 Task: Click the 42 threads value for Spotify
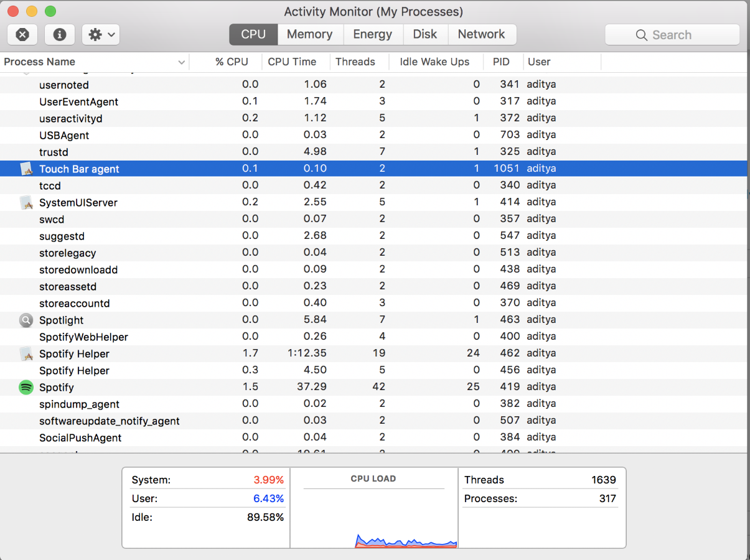378,386
